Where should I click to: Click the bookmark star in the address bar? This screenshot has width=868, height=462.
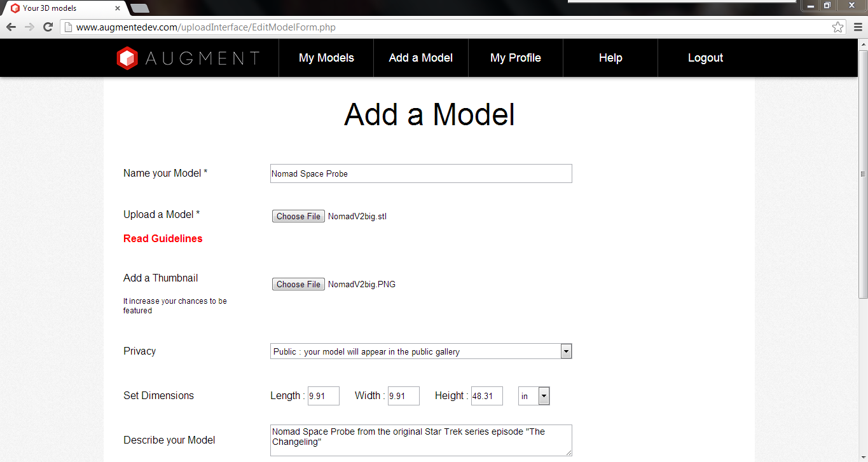pyautogui.click(x=839, y=27)
